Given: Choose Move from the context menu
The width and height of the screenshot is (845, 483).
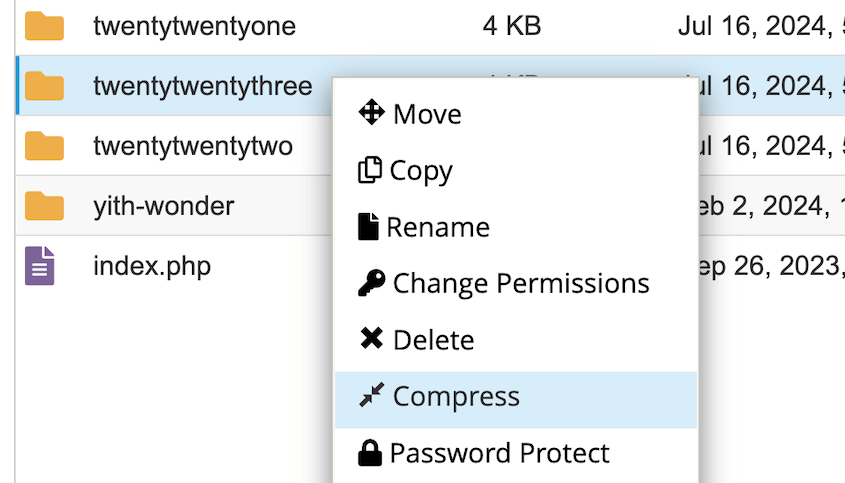Looking at the screenshot, I should 427,114.
